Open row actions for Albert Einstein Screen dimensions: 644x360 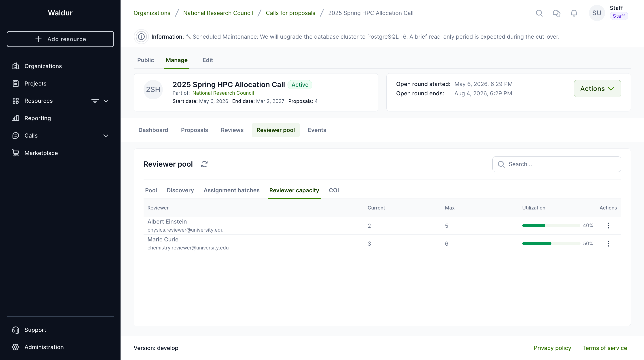pyautogui.click(x=608, y=225)
